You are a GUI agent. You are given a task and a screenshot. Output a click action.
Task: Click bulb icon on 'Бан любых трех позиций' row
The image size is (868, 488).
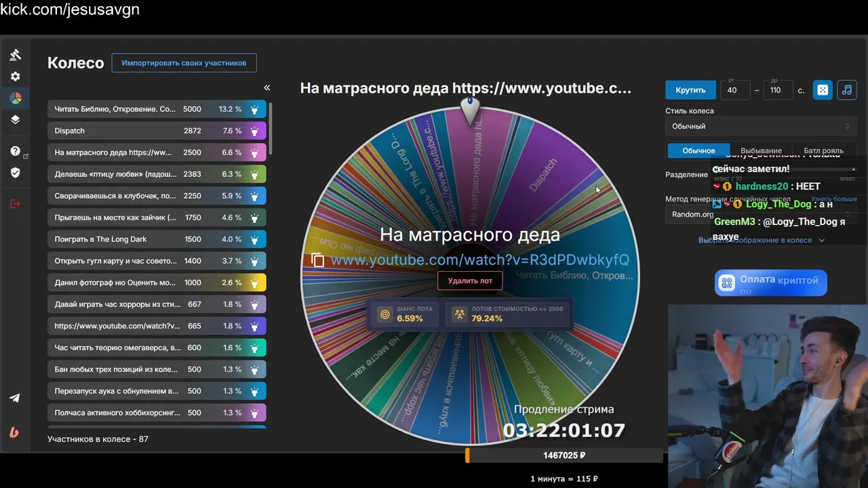[x=254, y=369]
